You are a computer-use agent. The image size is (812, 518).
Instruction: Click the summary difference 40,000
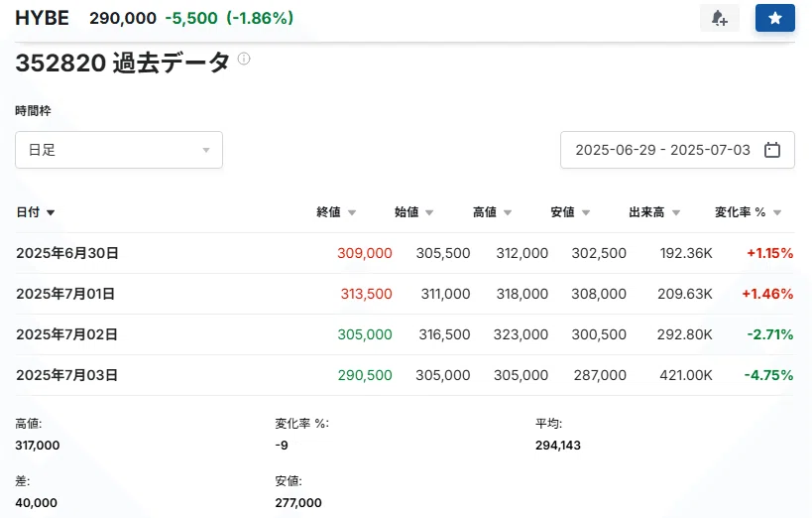pos(37,502)
